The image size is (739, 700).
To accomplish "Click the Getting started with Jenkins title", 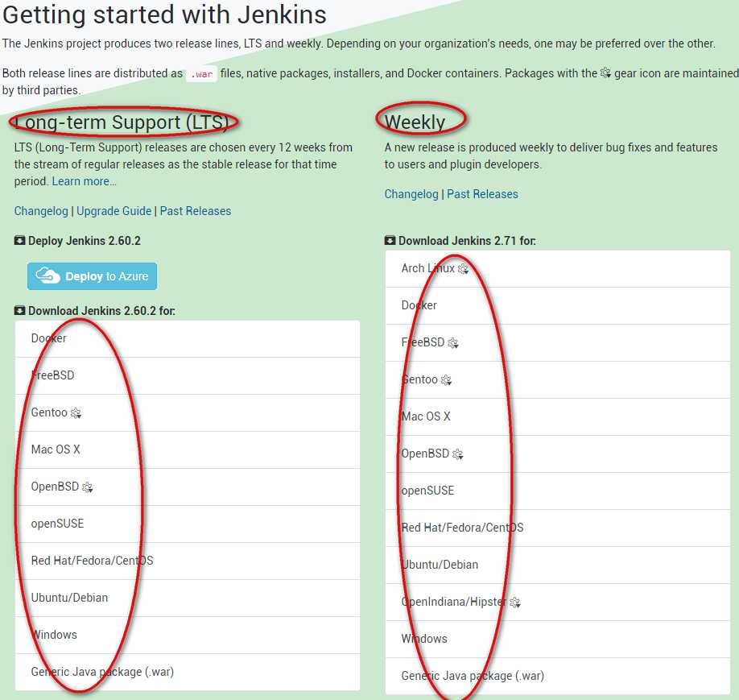I will pos(164,14).
